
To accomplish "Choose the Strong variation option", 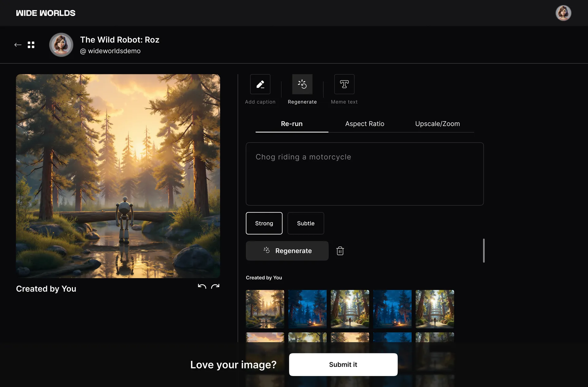I will (x=264, y=223).
